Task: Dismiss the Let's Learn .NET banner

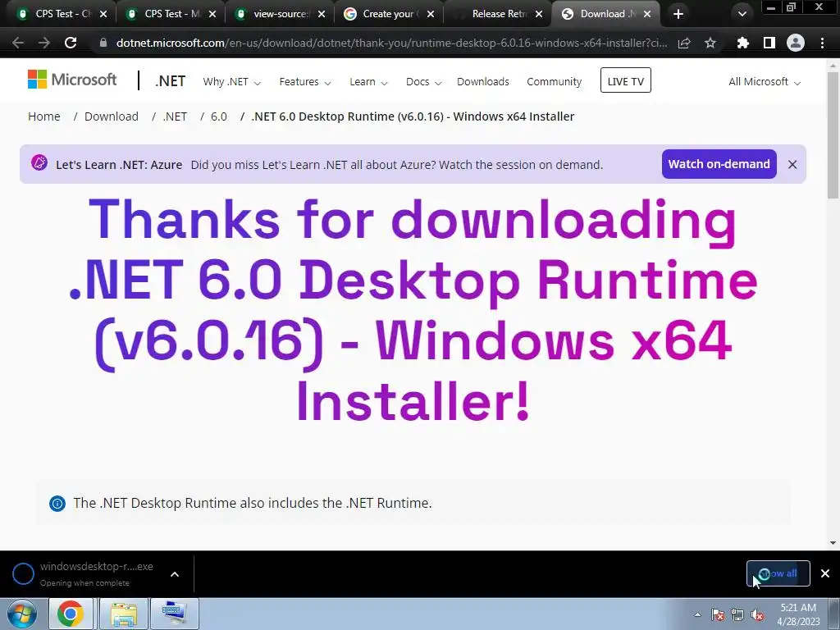Action: [x=792, y=164]
